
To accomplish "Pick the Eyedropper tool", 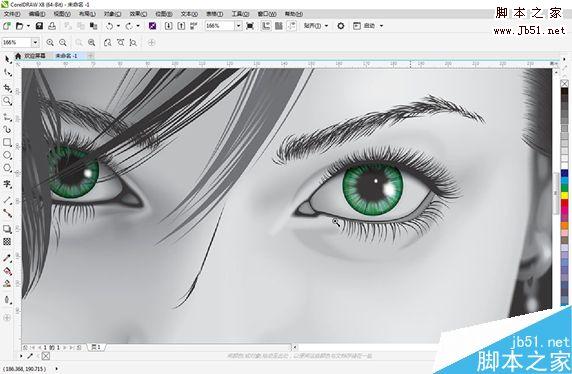I will pos(7,258).
